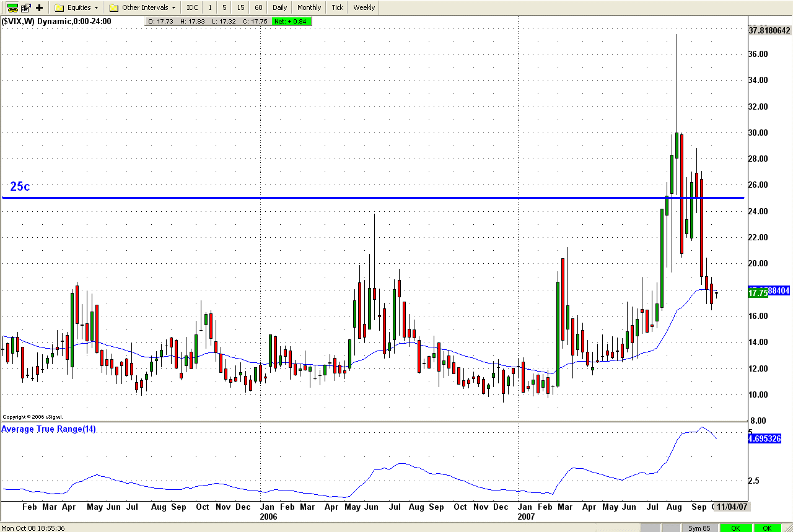Image resolution: width=793 pixels, height=532 pixels.
Task: Click the green symbol link icon
Action: [x=12, y=7]
